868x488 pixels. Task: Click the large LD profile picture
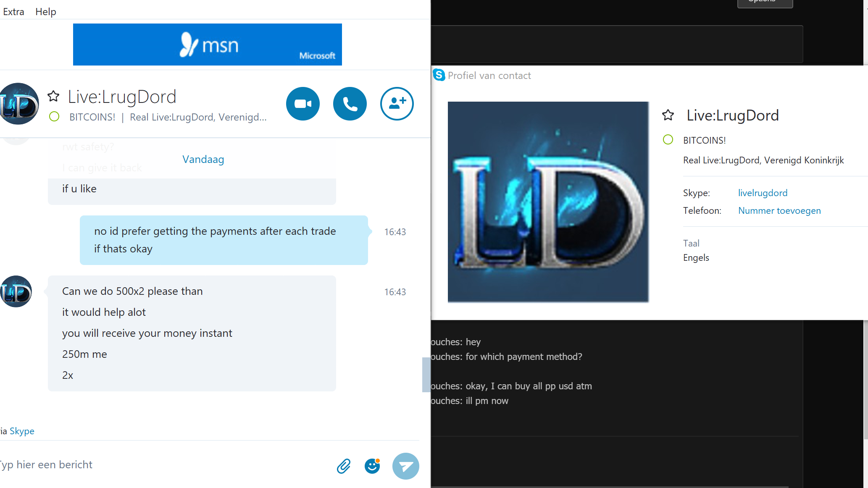[x=548, y=202]
